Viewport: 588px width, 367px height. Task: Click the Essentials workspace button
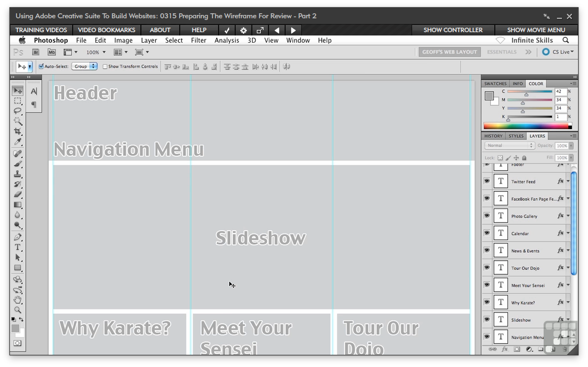[x=502, y=52]
